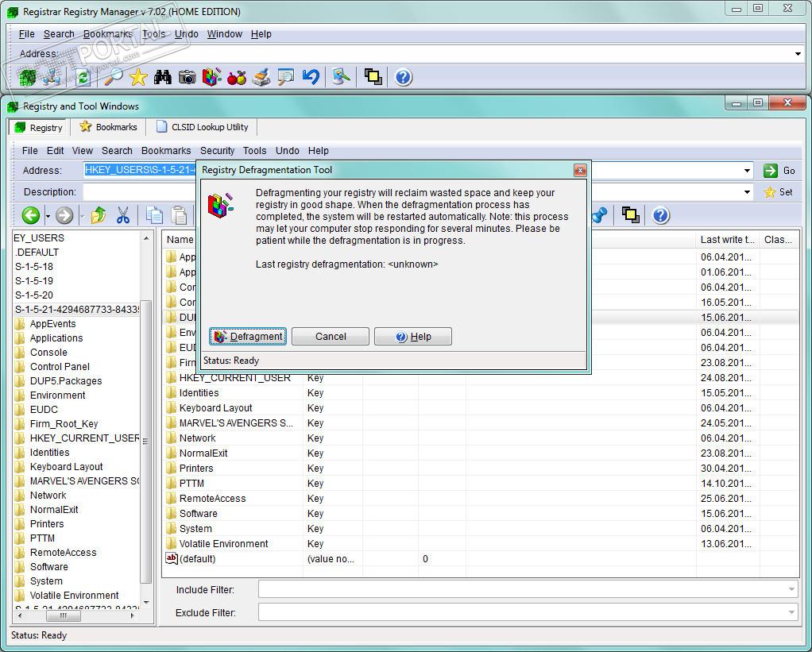Open the back-history arrow beside green button
This screenshot has width=812, height=652.
click(x=48, y=216)
